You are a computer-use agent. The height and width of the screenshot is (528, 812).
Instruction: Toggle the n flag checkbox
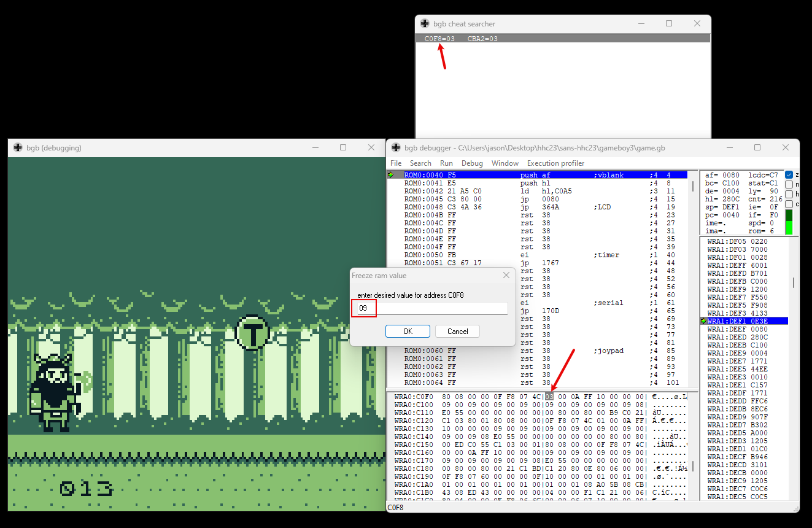coord(789,184)
